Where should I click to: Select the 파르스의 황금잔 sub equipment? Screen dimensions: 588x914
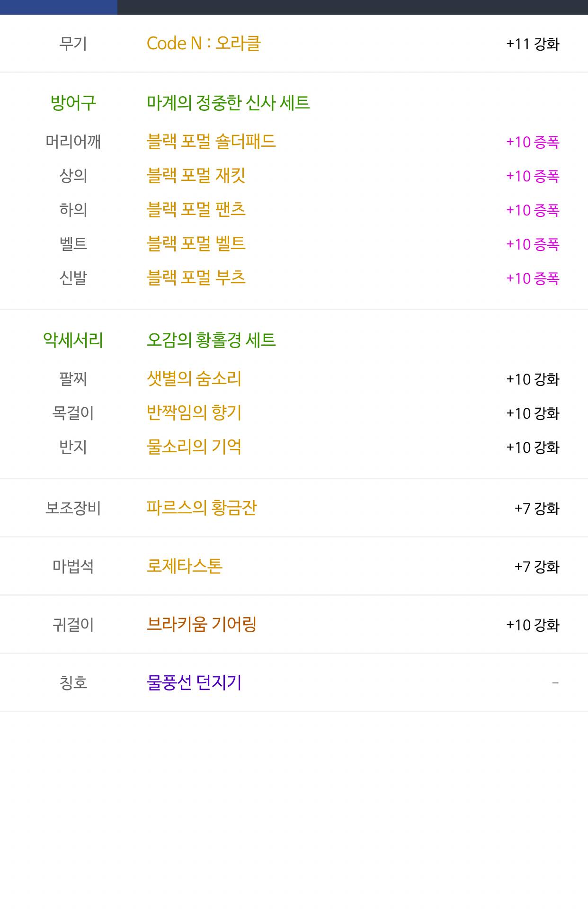[202, 508]
